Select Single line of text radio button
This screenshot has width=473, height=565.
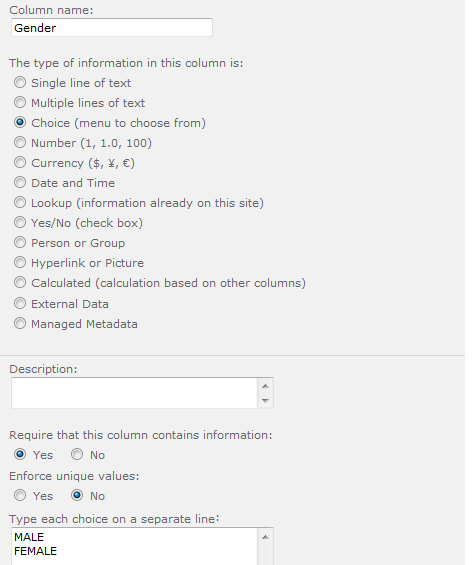(x=20, y=83)
